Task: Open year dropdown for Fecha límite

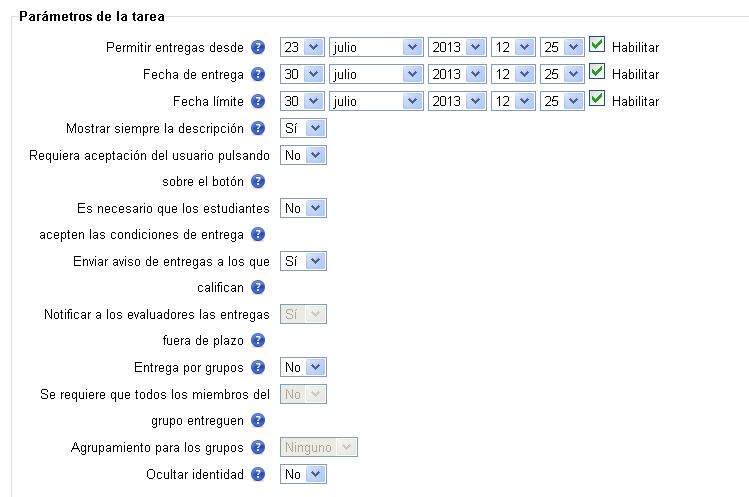Action: 457,101
